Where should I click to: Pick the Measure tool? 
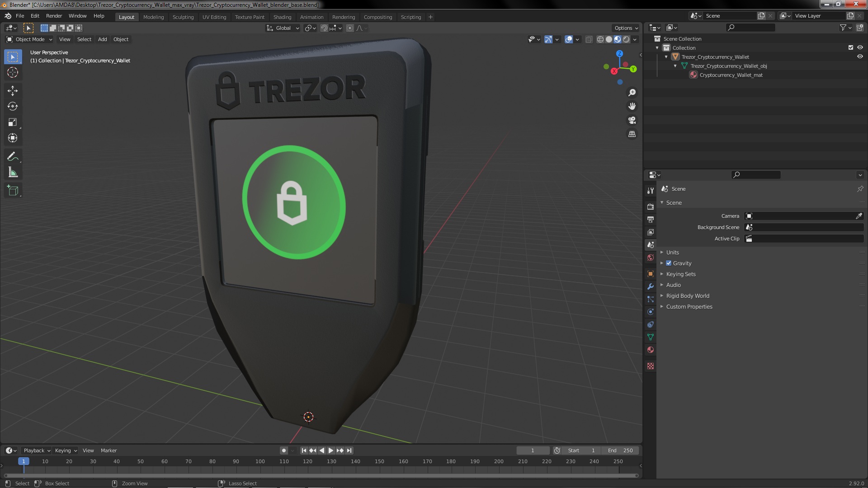13,173
